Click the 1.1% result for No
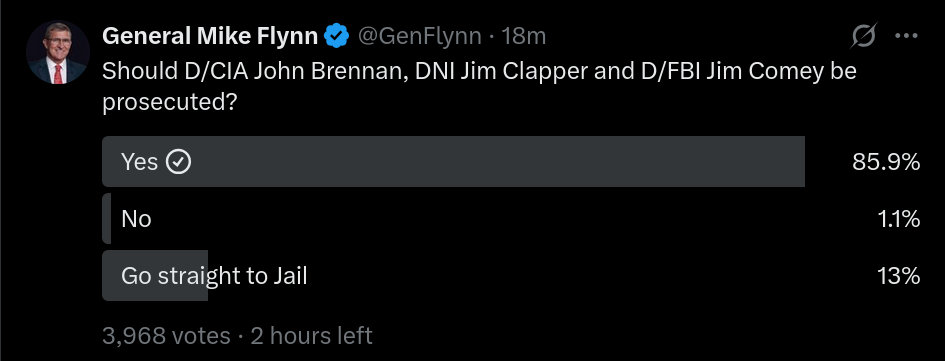The width and height of the screenshot is (945, 361). 899,219
